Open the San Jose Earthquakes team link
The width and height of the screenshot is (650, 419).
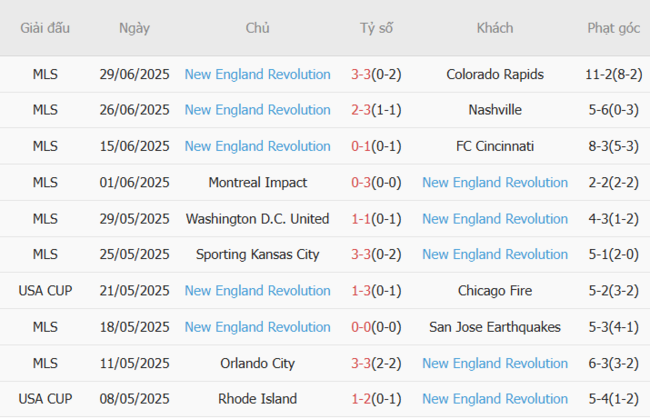[x=495, y=326]
